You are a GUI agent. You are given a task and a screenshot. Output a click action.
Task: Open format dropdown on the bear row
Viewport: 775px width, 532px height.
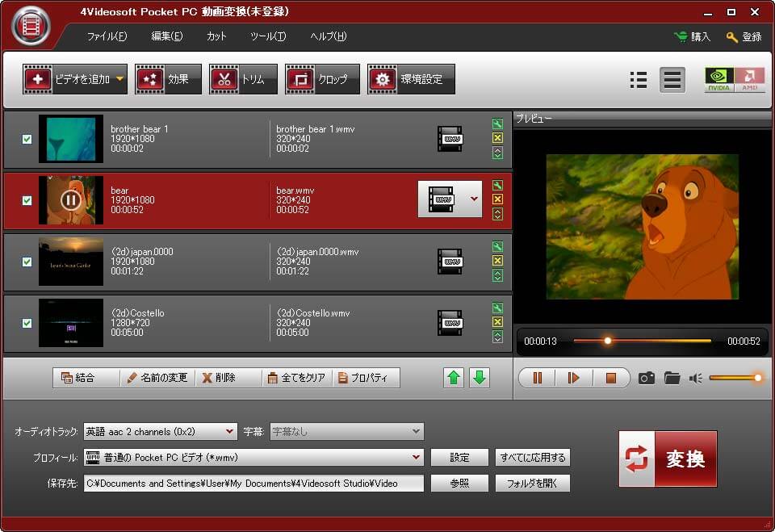pyautogui.click(x=474, y=199)
